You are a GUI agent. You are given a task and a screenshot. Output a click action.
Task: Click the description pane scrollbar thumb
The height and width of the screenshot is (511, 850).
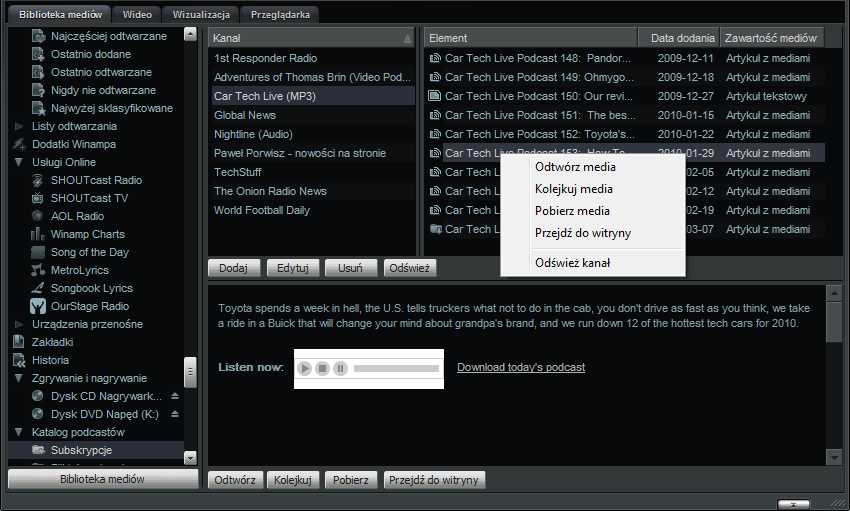pos(834,322)
